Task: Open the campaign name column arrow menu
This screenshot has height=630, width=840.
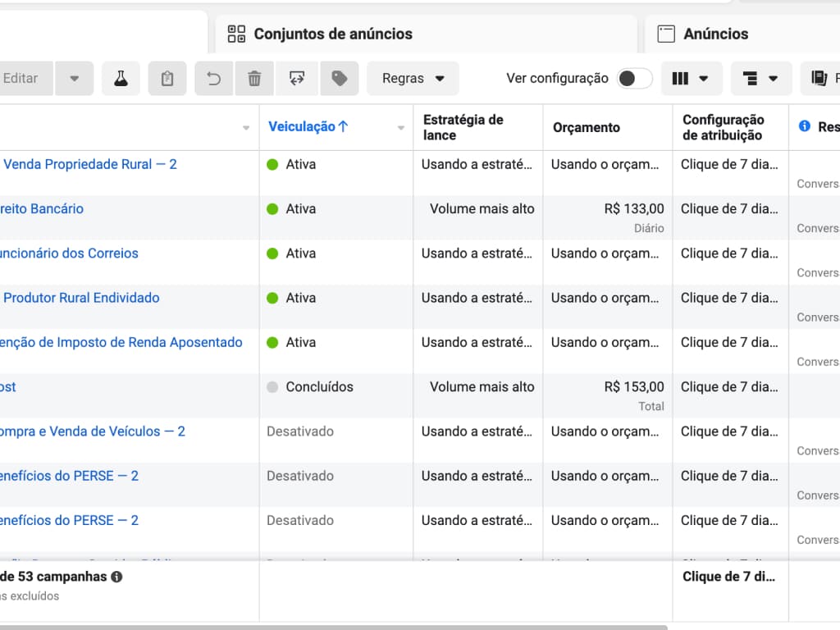Action: 246,127
